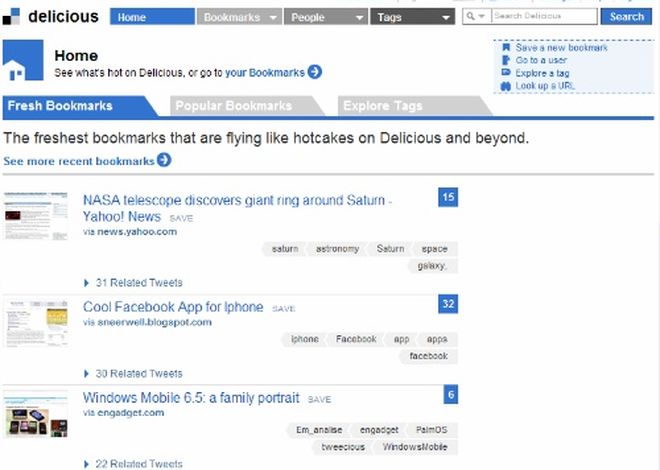Click the Explore a tag icon
660x470 pixels.
[506, 72]
